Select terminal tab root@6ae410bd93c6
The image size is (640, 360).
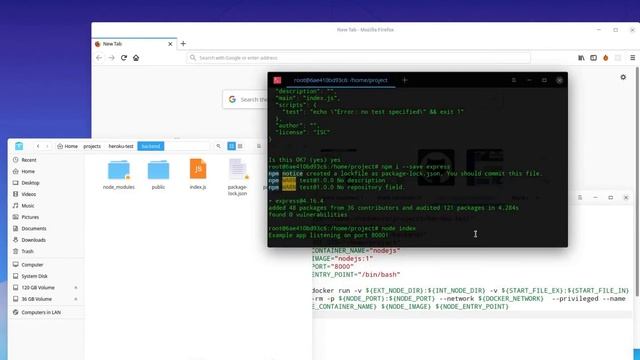pos(340,80)
